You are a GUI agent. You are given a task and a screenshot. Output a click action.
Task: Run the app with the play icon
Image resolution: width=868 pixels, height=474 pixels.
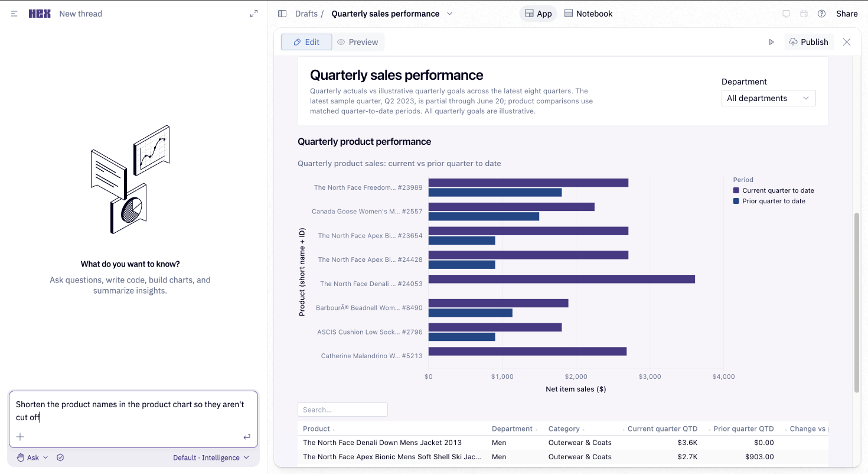pos(771,42)
